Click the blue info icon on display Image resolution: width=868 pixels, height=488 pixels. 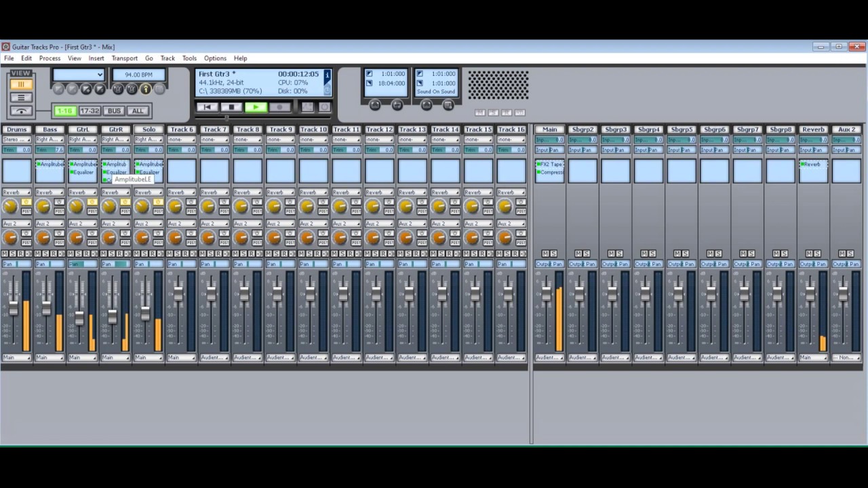pyautogui.click(x=328, y=75)
